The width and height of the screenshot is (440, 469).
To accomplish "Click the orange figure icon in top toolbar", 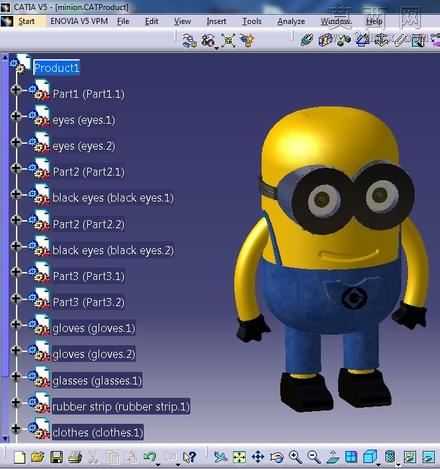I will [x=247, y=41].
